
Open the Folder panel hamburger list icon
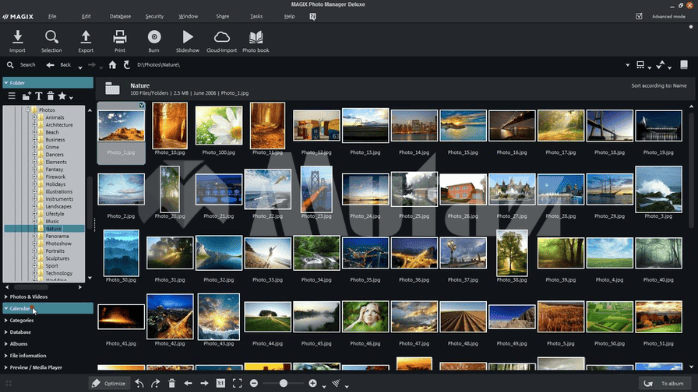coord(12,96)
